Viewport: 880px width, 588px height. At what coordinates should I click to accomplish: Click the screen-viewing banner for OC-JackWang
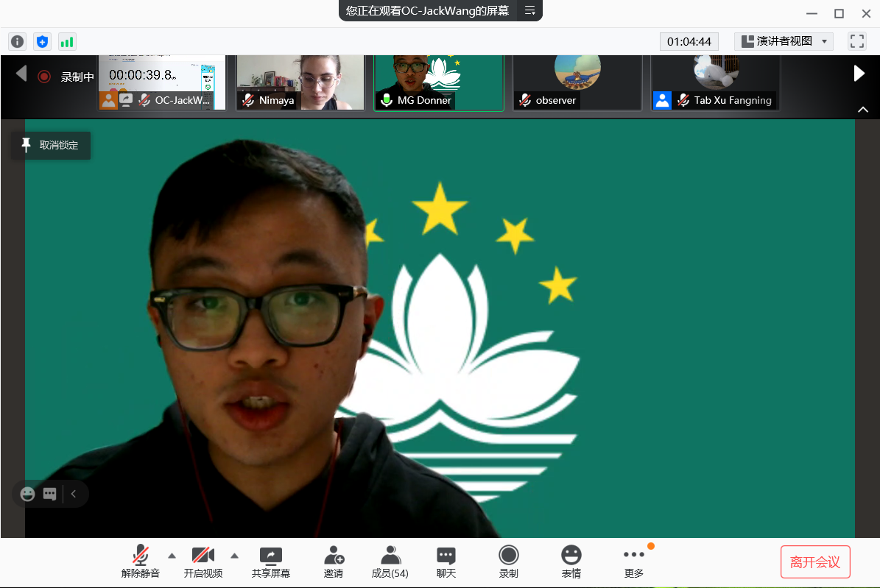tap(428, 10)
